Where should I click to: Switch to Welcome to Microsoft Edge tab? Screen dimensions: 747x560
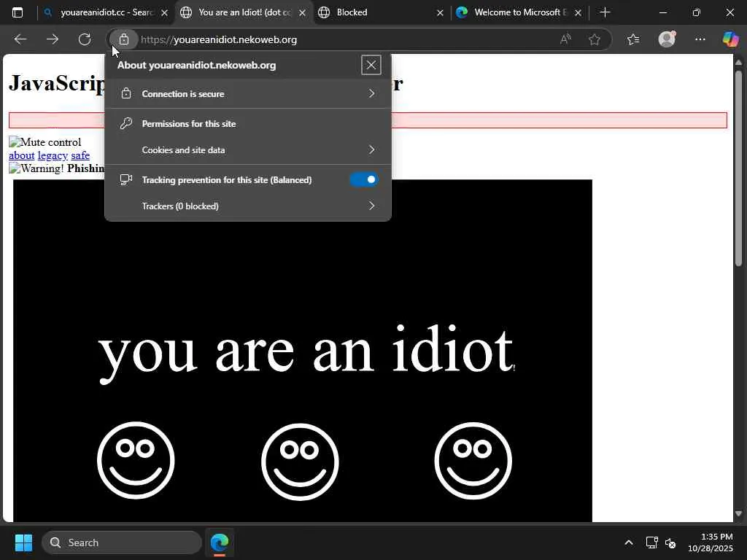click(x=519, y=12)
